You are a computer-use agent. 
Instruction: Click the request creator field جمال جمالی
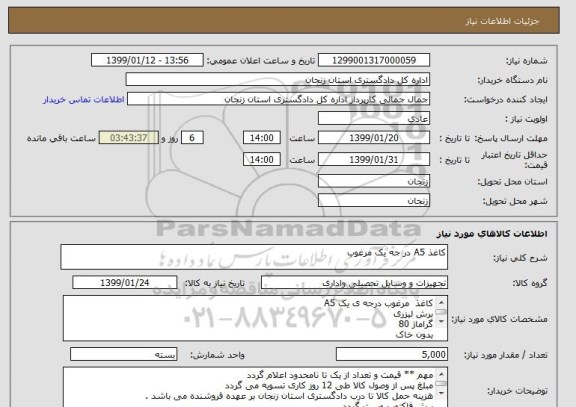278,99
